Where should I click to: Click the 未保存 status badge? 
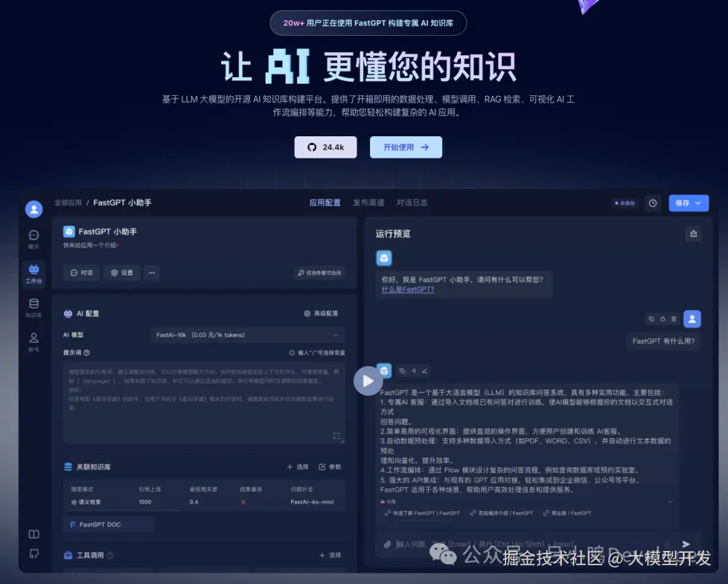[x=625, y=203]
